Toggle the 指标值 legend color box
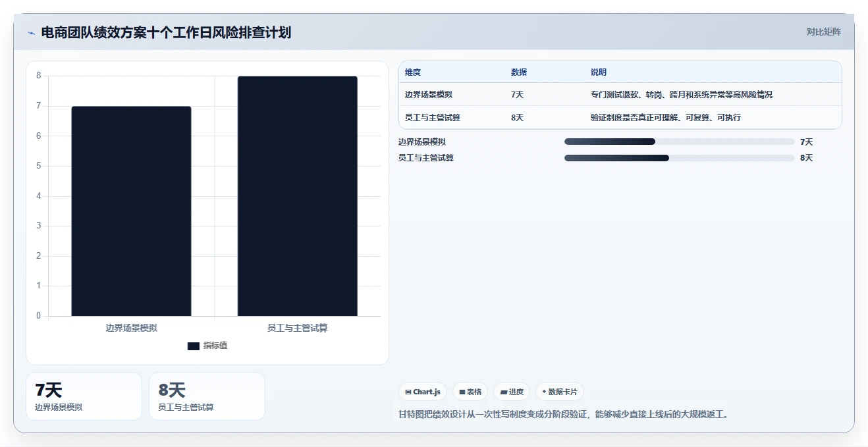 click(x=193, y=346)
